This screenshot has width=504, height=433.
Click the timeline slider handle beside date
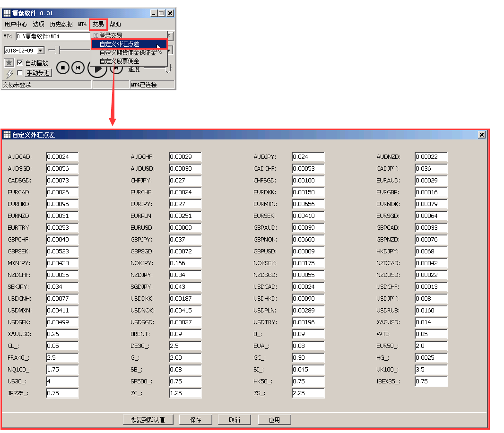click(x=57, y=50)
